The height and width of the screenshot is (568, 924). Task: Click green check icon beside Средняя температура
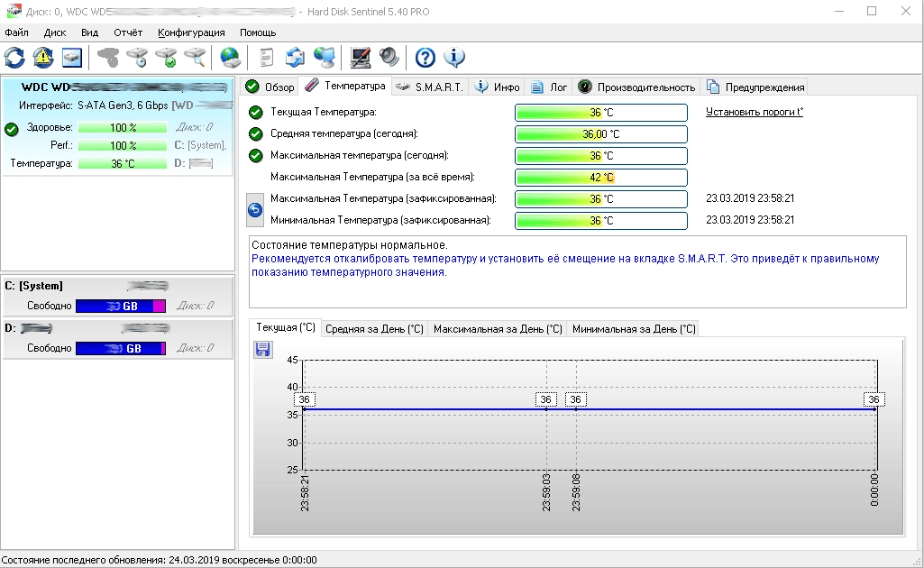click(256, 133)
